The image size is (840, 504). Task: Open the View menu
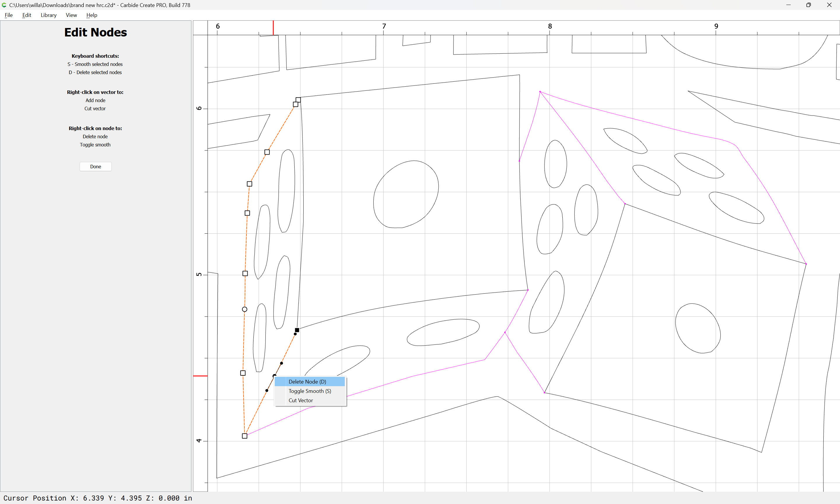coord(71,15)
